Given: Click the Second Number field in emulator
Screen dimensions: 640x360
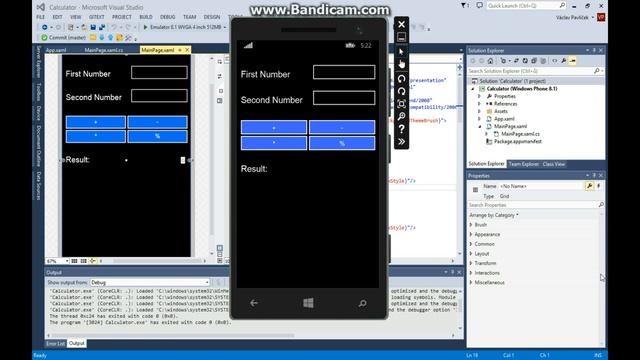Looking at the screenshot, I should tap(344, 98).
